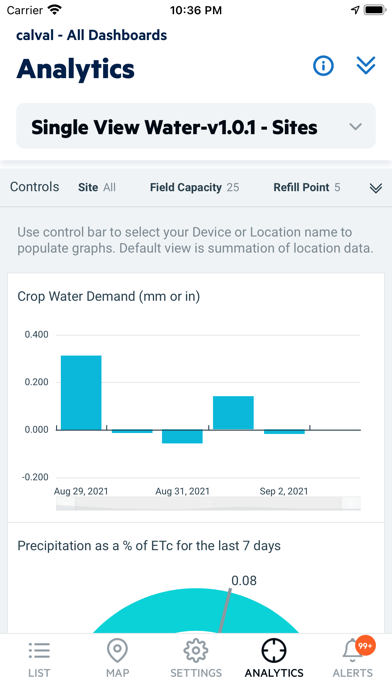Select the Analytics crosshair icon
This screenshot has height=696, width=392.
pos(274,650)
